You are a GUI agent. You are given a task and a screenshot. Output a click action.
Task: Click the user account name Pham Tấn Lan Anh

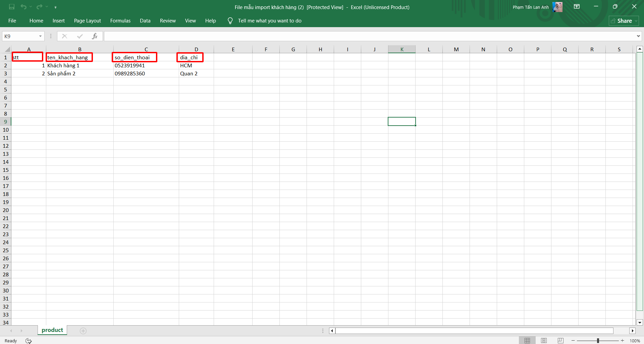(531, 7)
